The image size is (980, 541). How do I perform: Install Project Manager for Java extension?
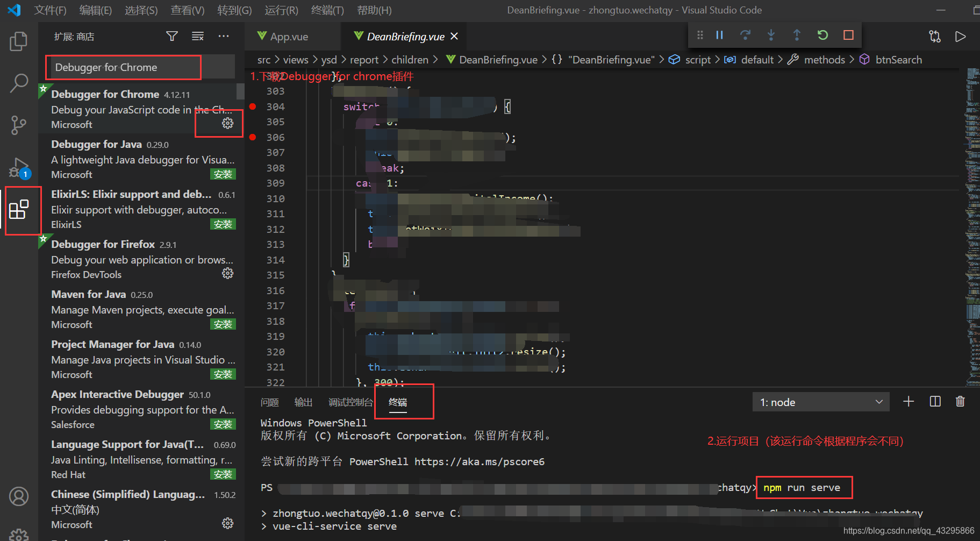pyautogui.click(x=223, y=374)
